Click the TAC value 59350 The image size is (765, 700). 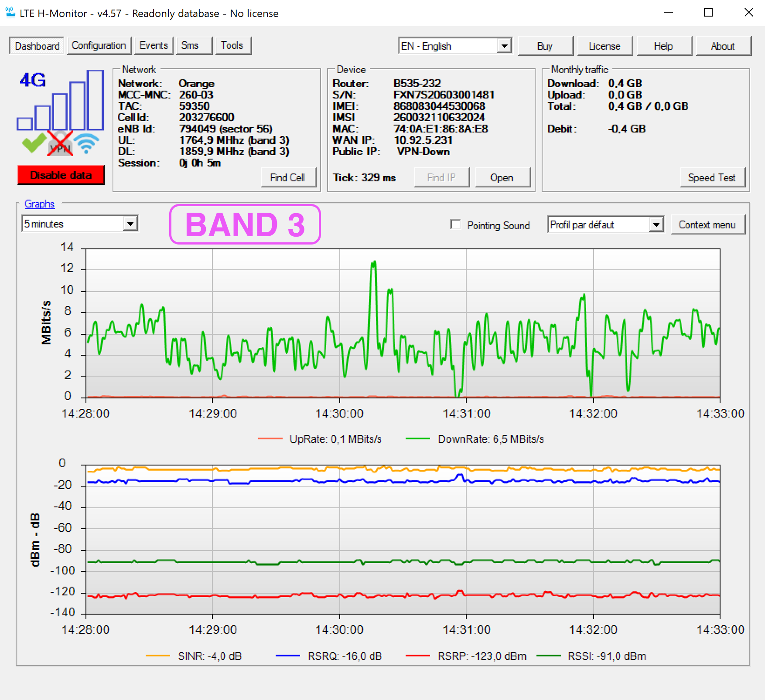(x=194, y=106)
